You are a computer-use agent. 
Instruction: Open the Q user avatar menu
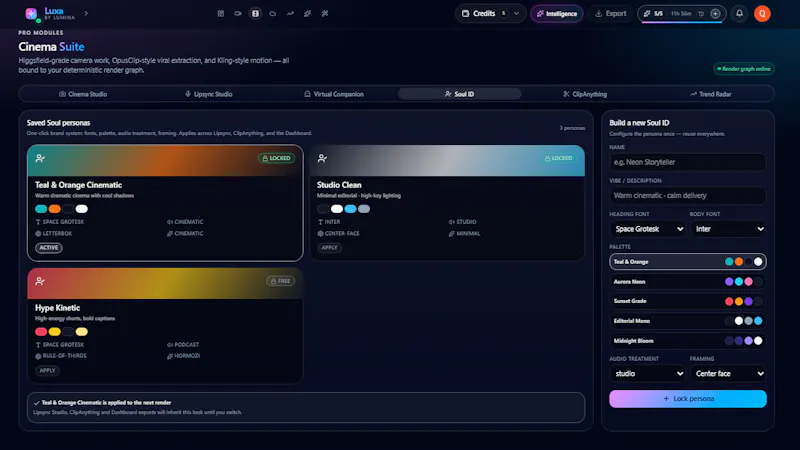coord(762,14)
